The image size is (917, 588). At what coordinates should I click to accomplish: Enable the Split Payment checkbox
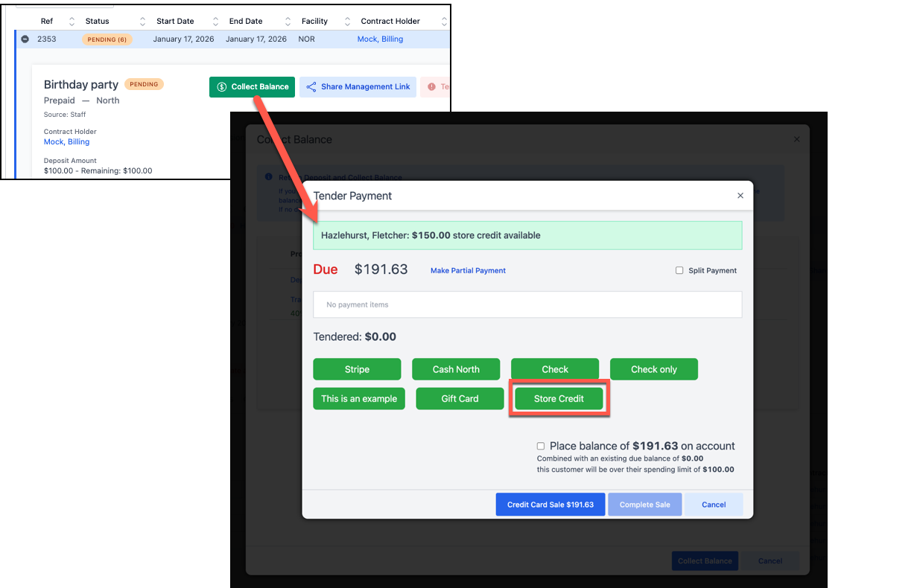coord(679,270)
